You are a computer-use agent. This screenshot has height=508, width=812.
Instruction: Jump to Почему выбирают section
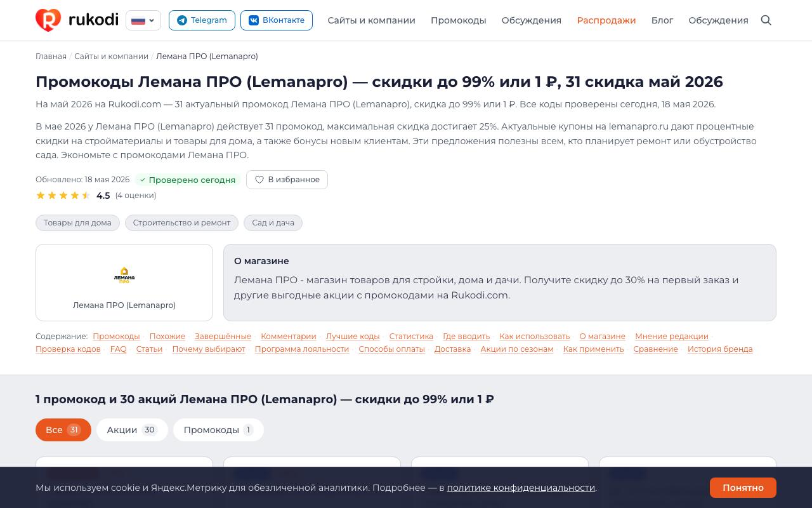tap(209, 349)
